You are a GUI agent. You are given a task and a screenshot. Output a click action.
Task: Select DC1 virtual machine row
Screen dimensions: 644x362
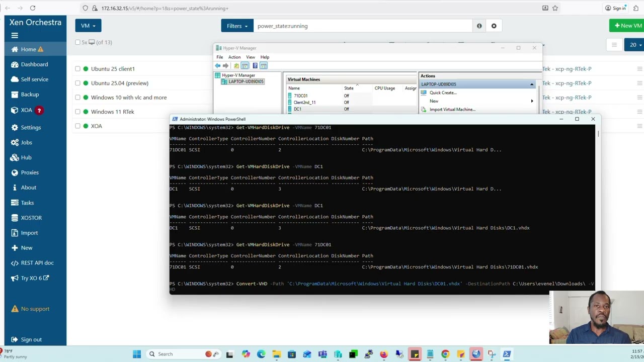298,109
